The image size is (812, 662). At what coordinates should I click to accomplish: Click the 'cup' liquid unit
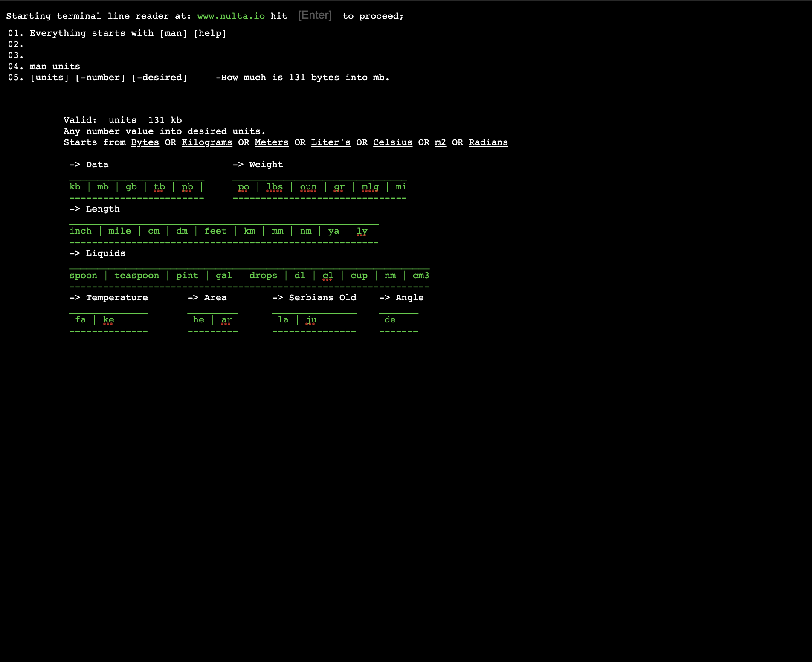359,276
